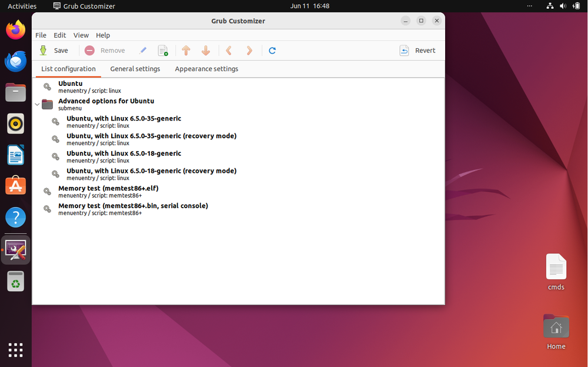Screen dimensions: 588x367
Task: Open the File menu
Action: click(x=41, y=35)
